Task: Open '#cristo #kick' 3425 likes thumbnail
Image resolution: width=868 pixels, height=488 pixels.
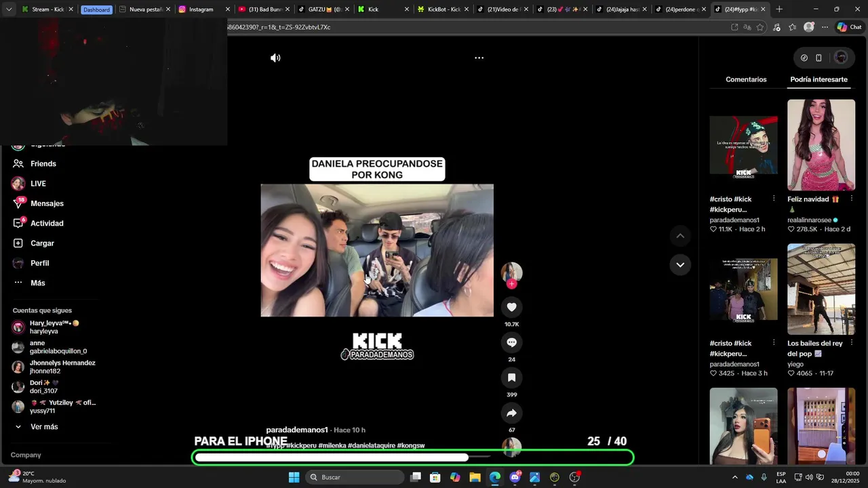Action: tap(744, 289)
